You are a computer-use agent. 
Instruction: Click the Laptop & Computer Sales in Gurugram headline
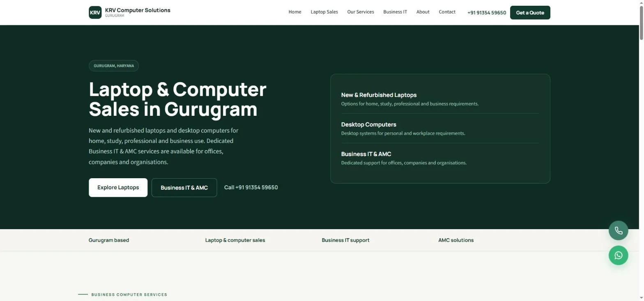(x=177, y=99)
